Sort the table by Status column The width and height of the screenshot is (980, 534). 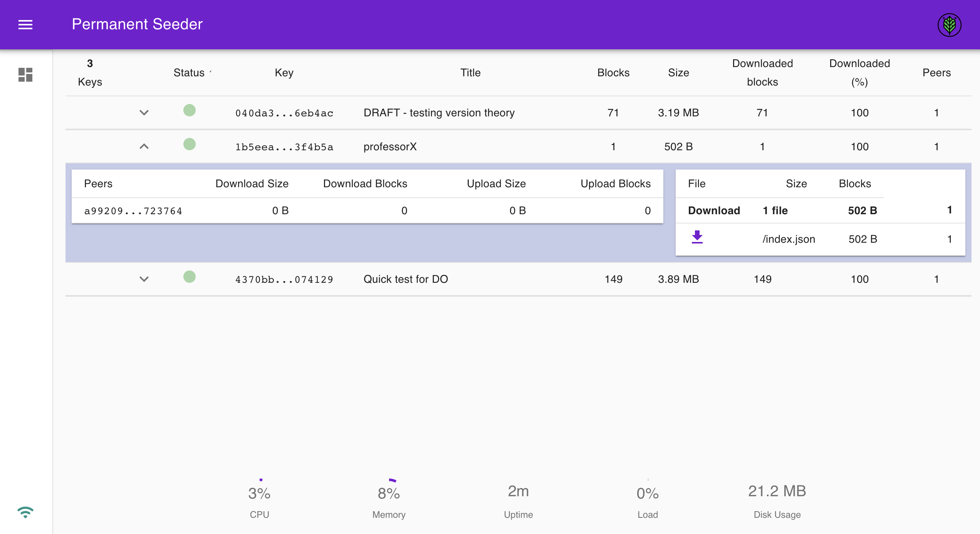189,73
